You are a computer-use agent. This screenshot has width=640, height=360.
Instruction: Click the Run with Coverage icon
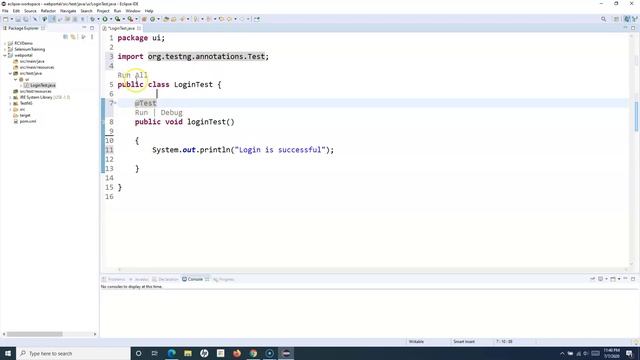[x=118, y=19]
